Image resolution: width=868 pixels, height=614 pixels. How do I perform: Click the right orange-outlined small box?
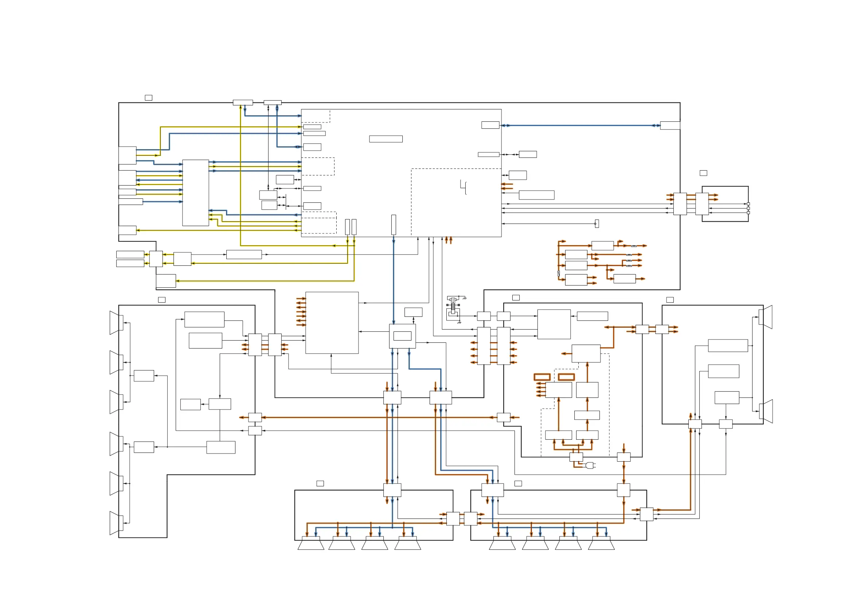(566, 377)
